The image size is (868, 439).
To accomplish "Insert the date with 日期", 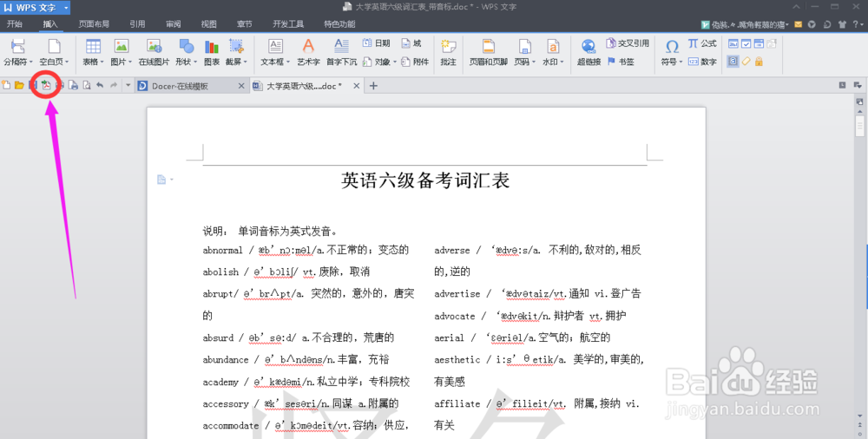I will point(377,43).
